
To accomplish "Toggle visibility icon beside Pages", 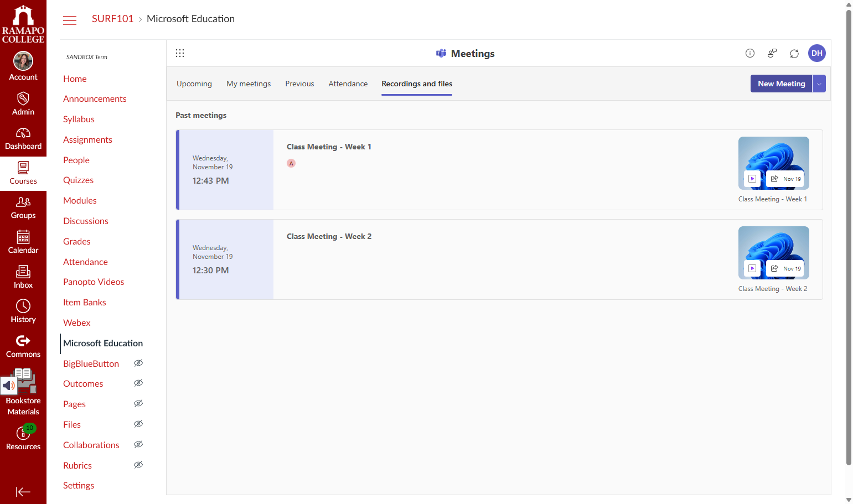I will pyautogui.click(x=138, y=403).
